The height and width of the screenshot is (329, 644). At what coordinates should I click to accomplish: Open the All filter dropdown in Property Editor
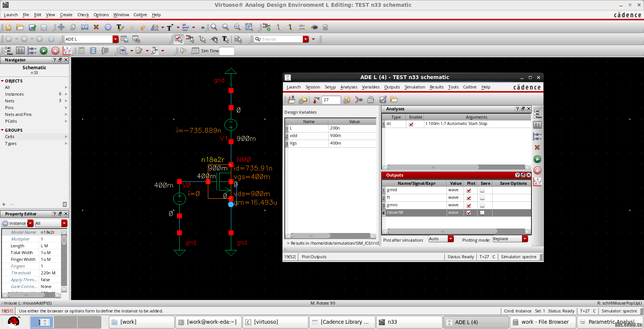[x=64, y=223]
